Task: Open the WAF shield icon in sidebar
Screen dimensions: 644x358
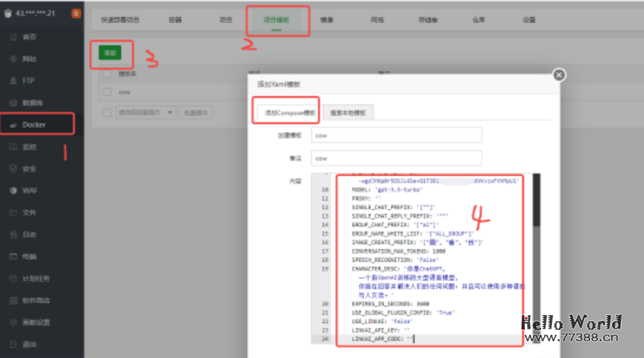Action: 13,191
